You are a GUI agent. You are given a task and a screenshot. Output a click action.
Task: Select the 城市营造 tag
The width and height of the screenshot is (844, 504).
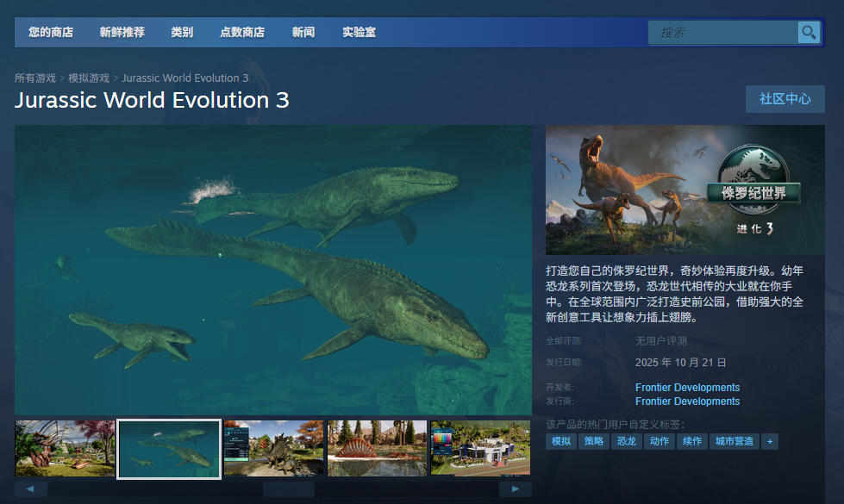[x=734, y=441]
